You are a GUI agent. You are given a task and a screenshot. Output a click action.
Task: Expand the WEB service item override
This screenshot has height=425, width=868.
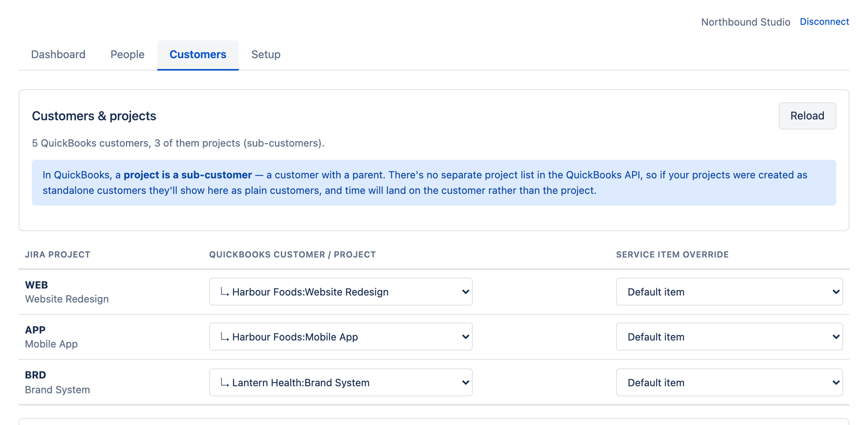click(729, 292)
